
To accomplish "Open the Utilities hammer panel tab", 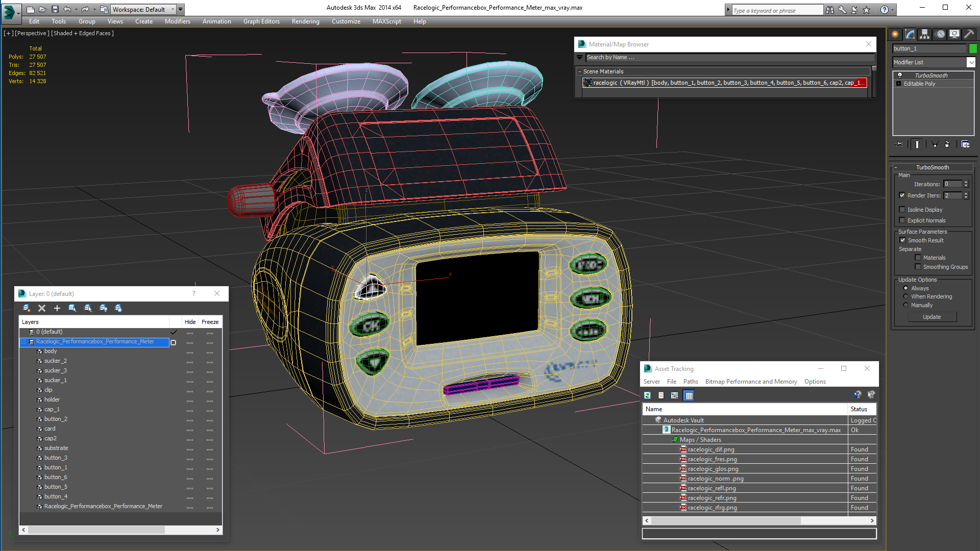I will tap(969, 34).
